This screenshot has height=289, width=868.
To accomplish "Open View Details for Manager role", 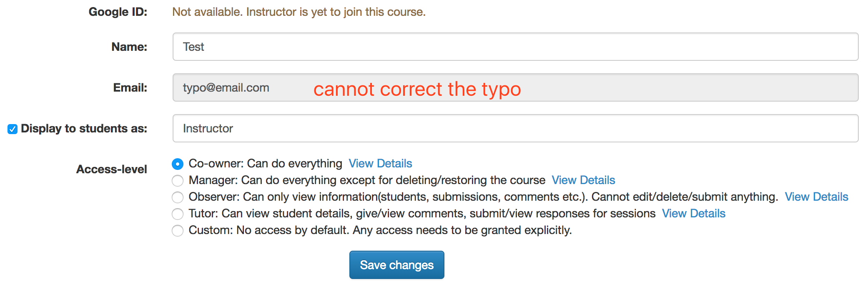I will click(584, 180).
